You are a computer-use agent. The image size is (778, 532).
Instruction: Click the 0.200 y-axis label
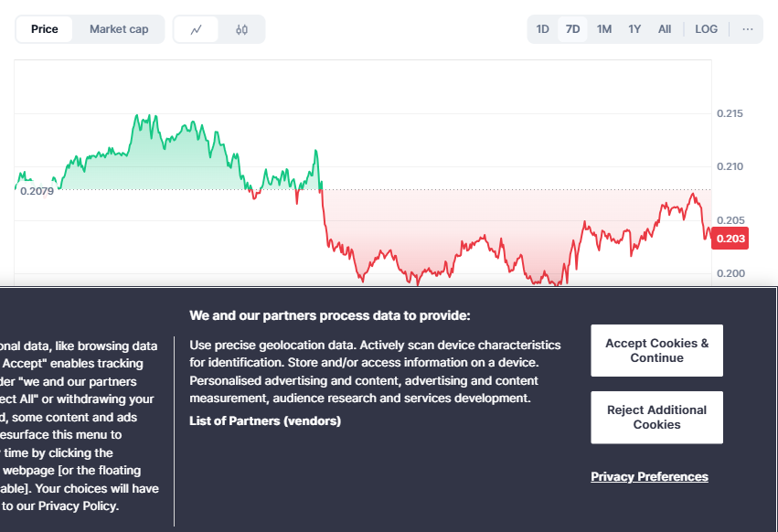[730, 273]
